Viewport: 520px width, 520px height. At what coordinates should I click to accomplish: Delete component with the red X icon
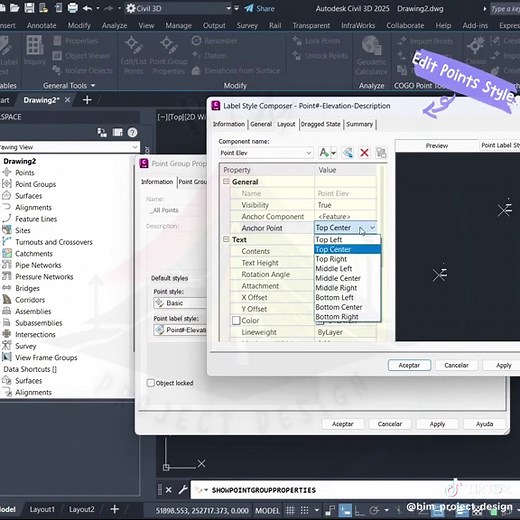pyautogui.click(x=364, y=153)
